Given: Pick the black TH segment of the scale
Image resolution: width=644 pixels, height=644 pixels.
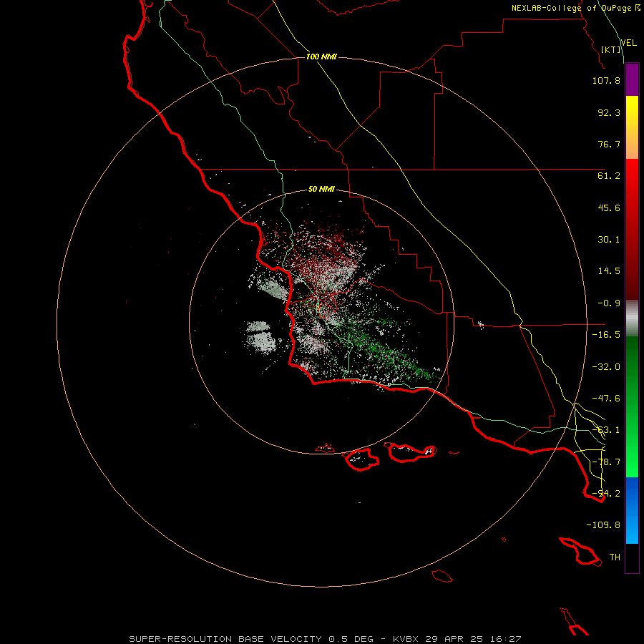Looking at the screenshot, I should click(632, 558).
